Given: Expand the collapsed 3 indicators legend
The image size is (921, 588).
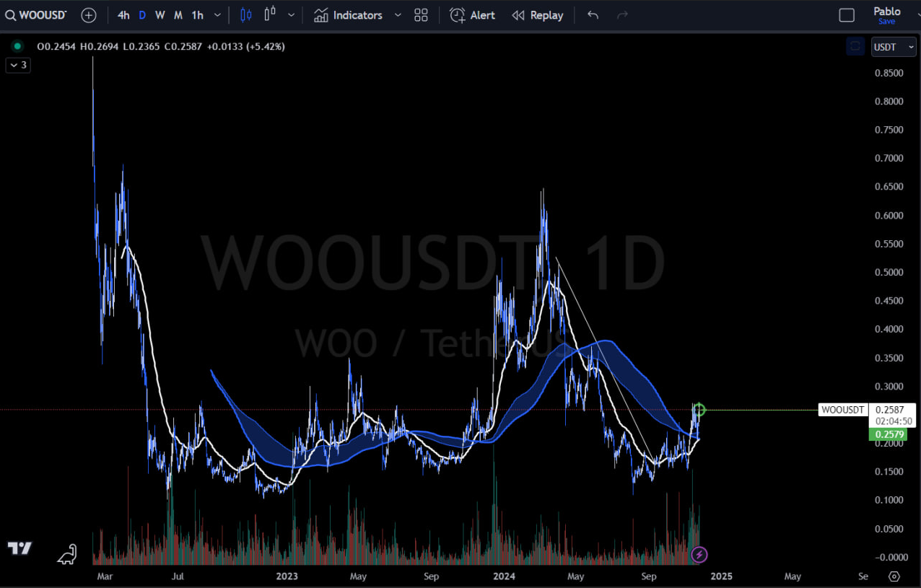Looking at the screenshot, I should pos(17,65).
